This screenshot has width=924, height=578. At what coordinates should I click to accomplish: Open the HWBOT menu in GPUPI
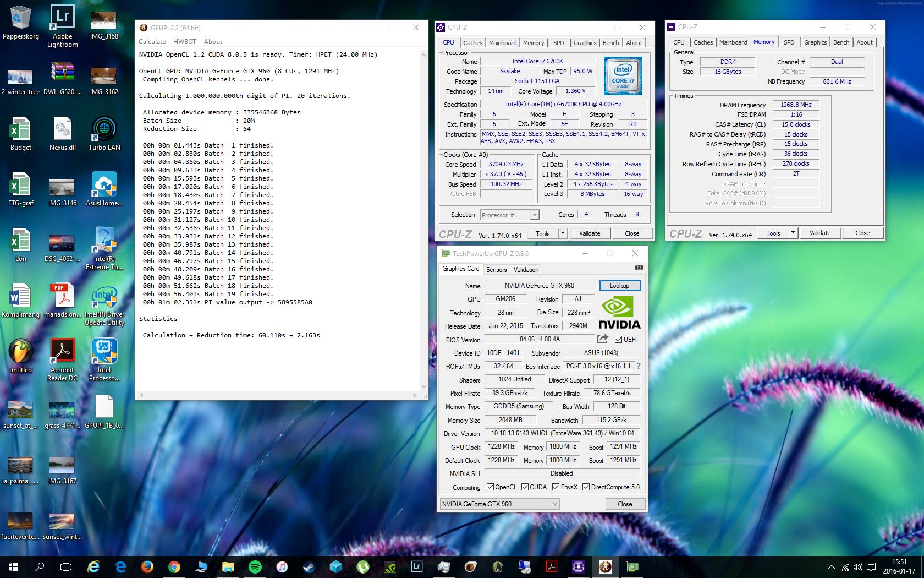[185, 42]
